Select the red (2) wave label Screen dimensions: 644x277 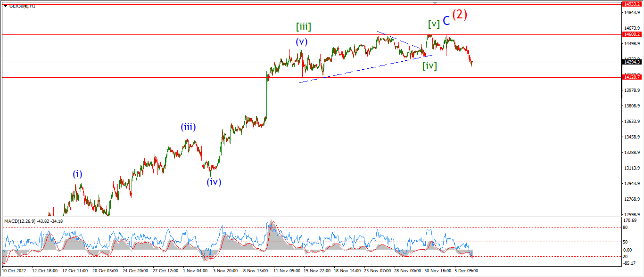pos(460,15)
